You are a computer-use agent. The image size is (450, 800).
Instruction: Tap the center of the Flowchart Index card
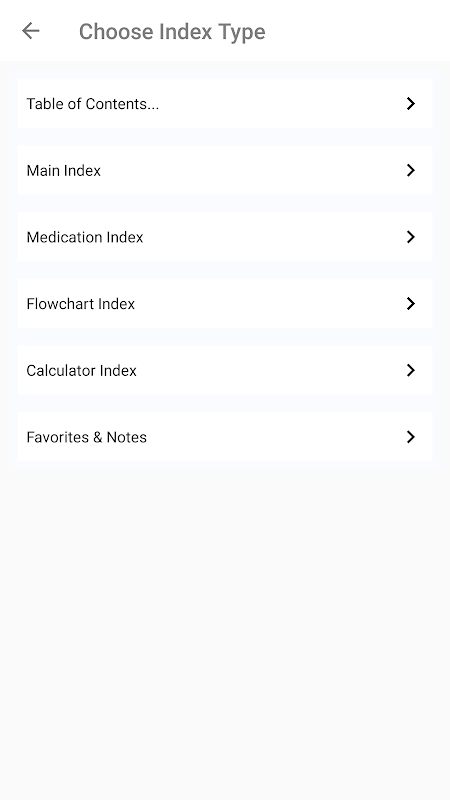(224, 304)
